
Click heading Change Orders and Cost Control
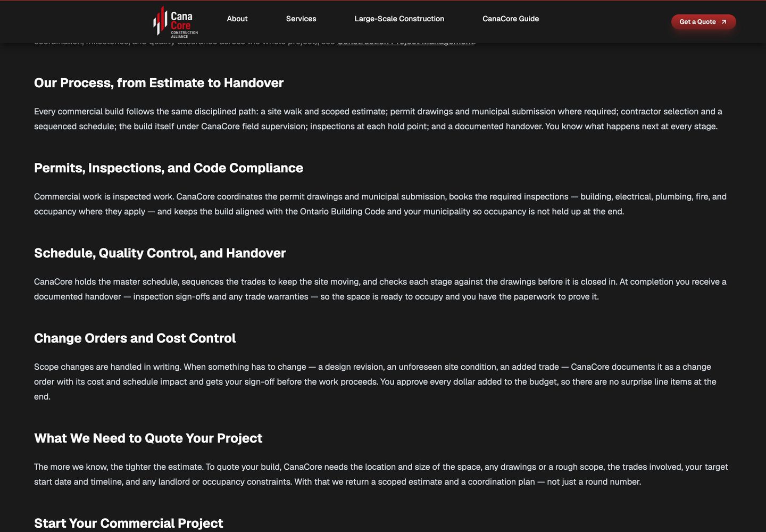pyautogui.click(x=135, y=338)
